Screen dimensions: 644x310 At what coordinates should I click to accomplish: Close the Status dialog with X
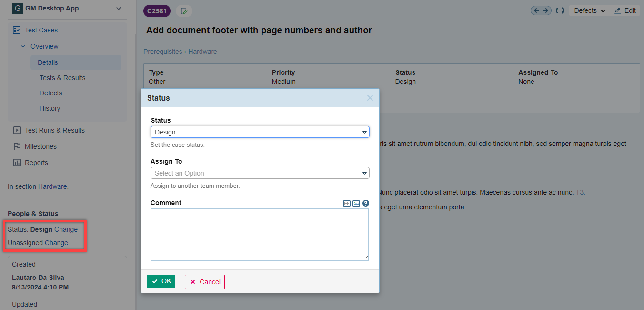(x=370, y=98)
